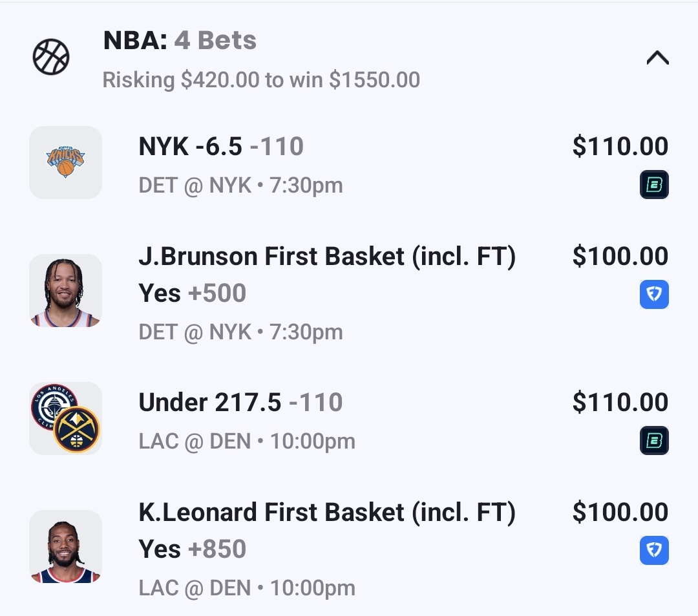The width and height of the screenshot is (698, 616).
Task: Tap the basketball icon beside NBA
Action: point(51,58)
